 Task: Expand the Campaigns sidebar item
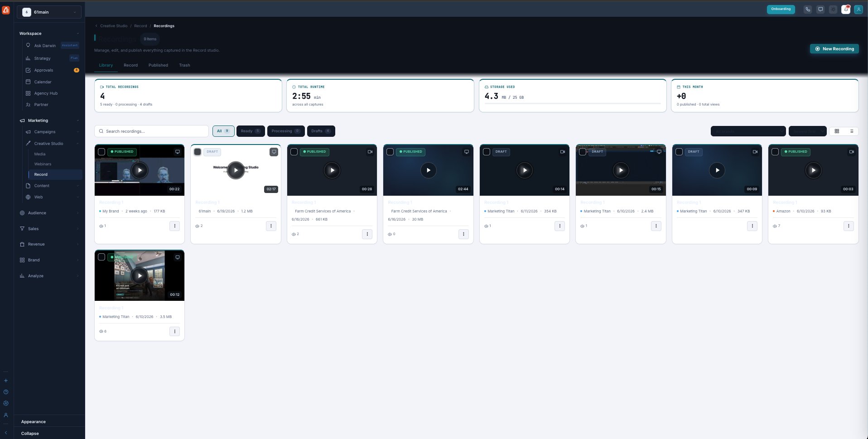pos(77,132)
